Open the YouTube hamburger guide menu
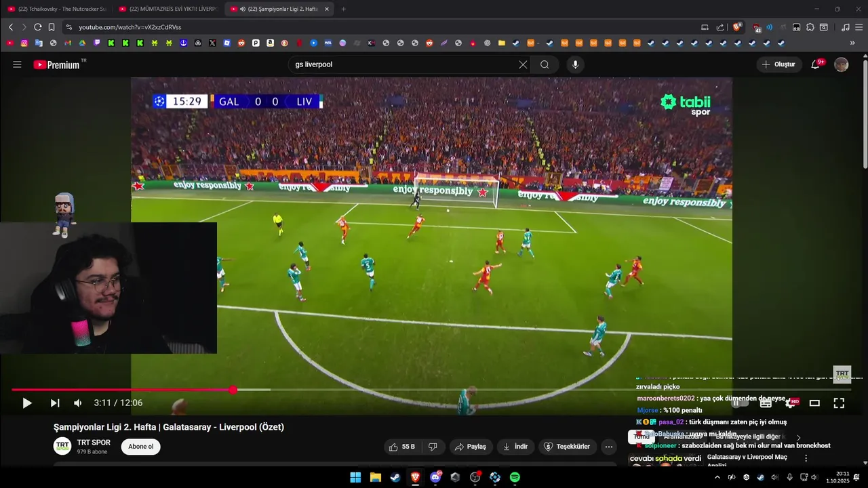 (17, 64)
